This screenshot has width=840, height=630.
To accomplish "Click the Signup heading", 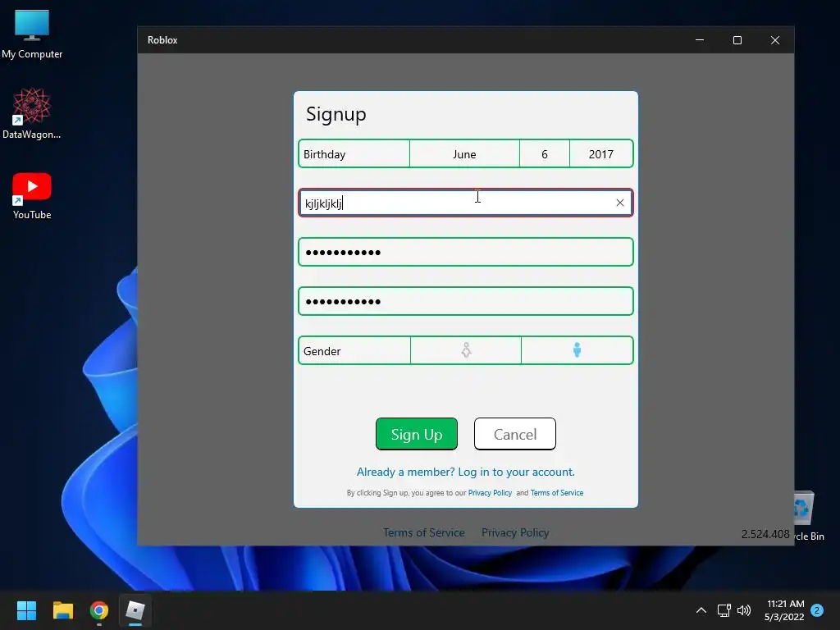I will click(336, 115).
